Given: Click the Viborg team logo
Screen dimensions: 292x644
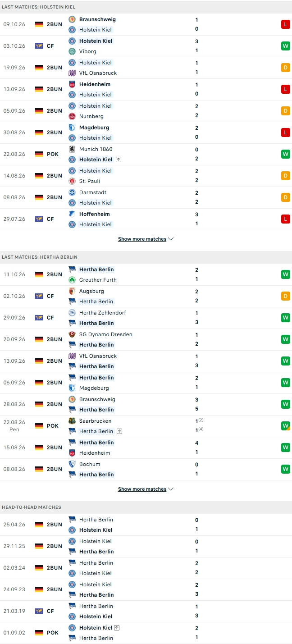Looking at the screenshot, I should coord(72,51).
